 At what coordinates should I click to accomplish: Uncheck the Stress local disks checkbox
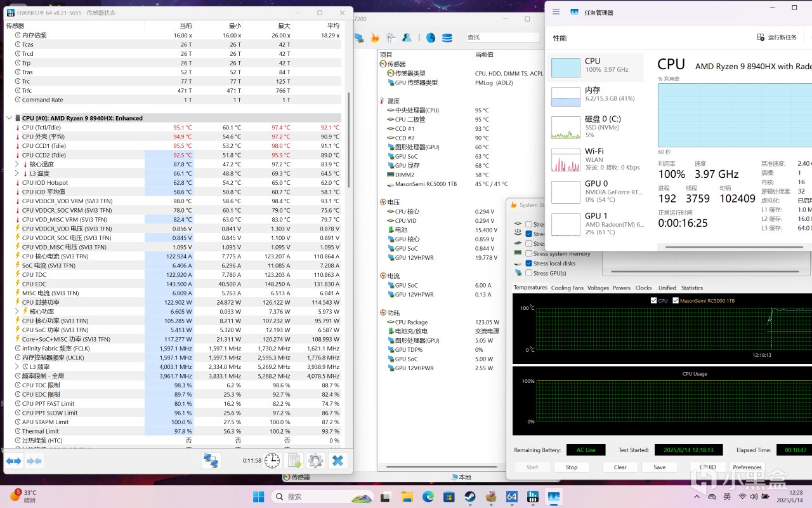click(x=528, y=264)
